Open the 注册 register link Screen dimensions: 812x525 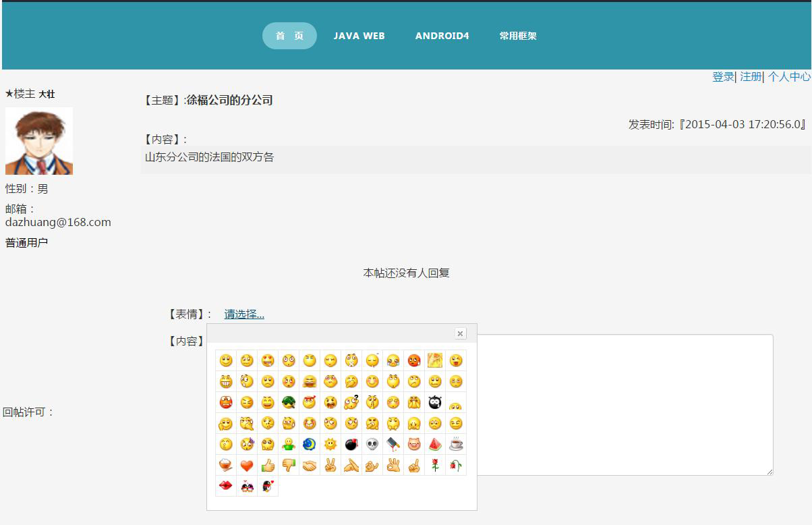pyautogui.click(x=751, y=77)
